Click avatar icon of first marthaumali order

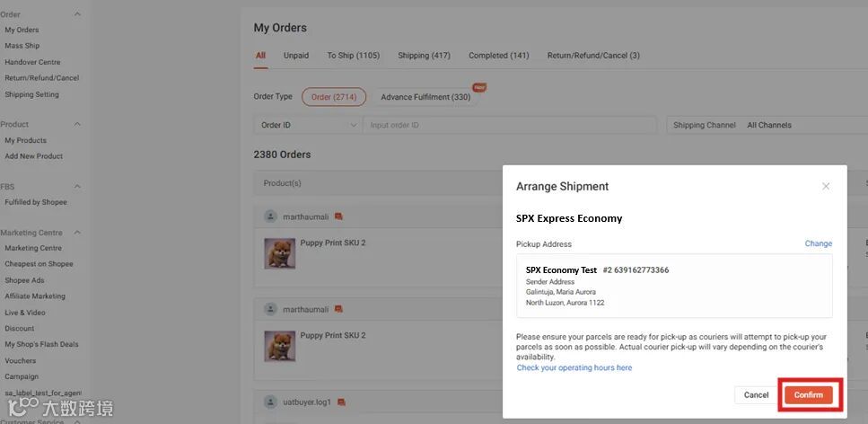click(x=270, y=216)
